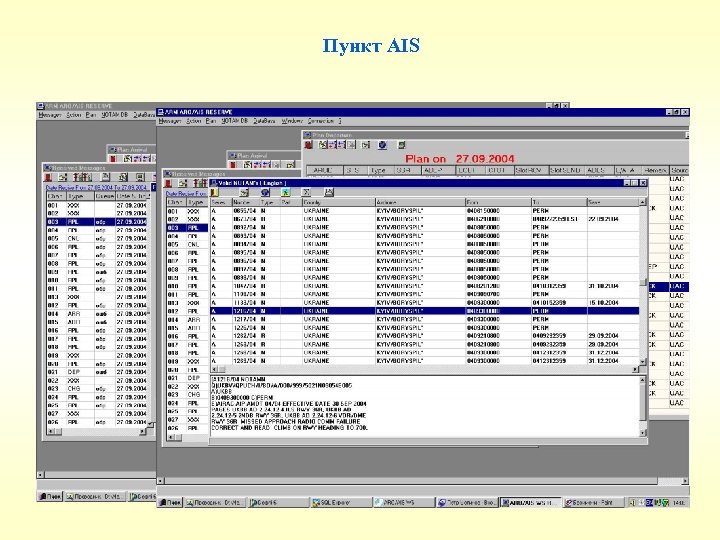Screen dimensions: 720x540
Task: Click left arrow of back Received Messages scrollbar
Action: click(51, 431)
